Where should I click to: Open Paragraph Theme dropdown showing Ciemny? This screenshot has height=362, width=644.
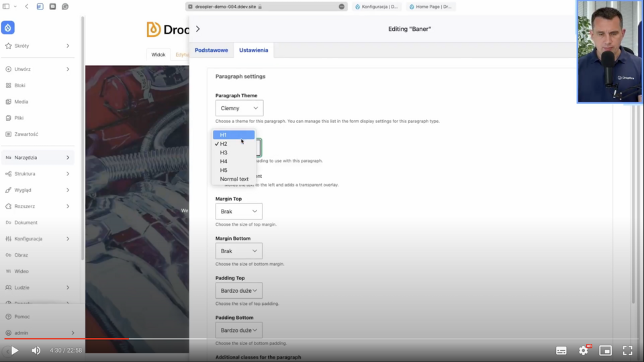point(240,108)
